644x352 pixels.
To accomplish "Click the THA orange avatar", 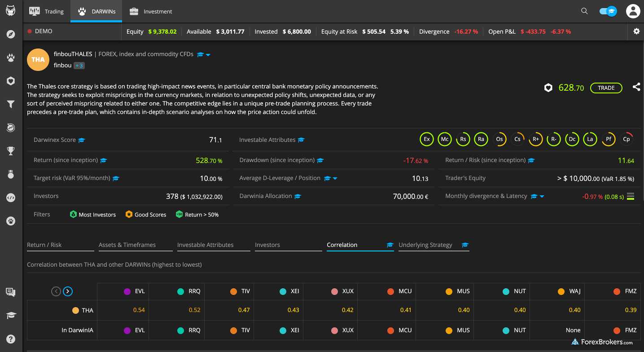I will click(38, 60).
